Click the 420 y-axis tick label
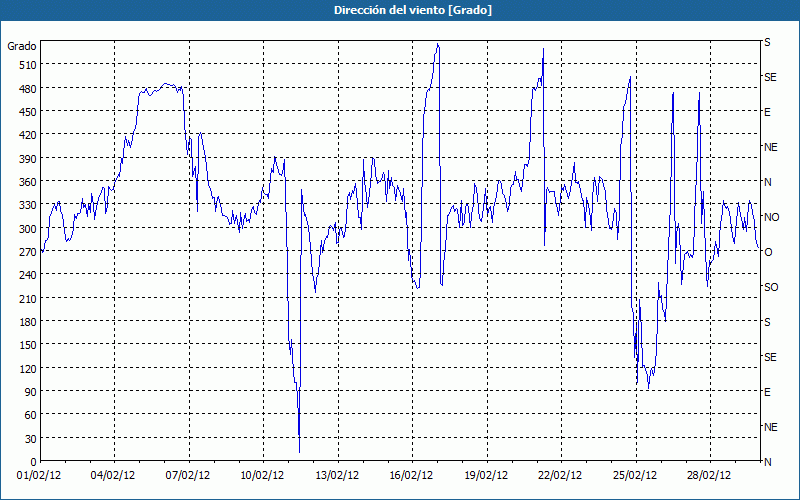This screenshot has width=800, height=500. tap(27, 135)
